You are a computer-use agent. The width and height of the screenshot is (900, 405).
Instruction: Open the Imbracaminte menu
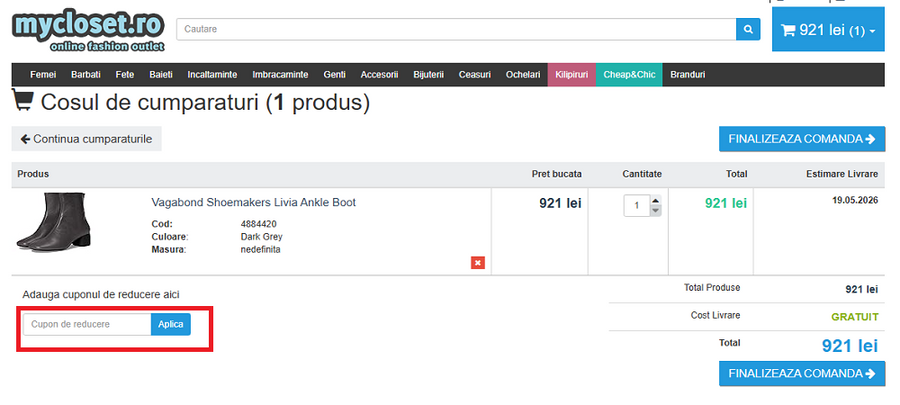(x=280, y=75)
